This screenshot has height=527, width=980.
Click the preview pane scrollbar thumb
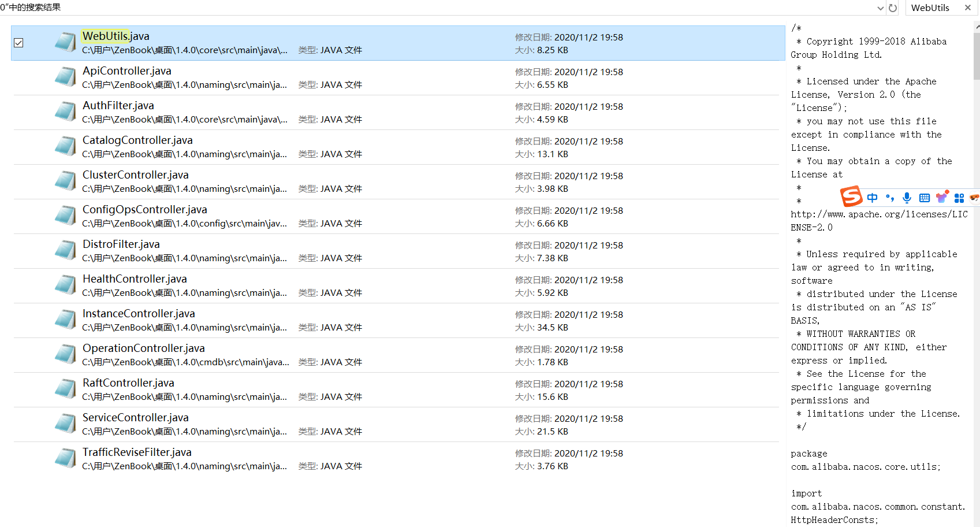click(977, 55)
